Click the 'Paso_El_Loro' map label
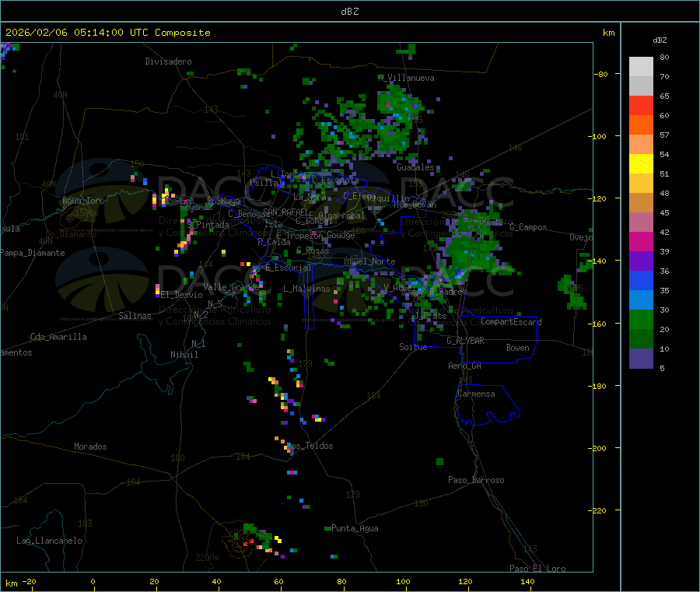700x592 pixels. [537, 569]
